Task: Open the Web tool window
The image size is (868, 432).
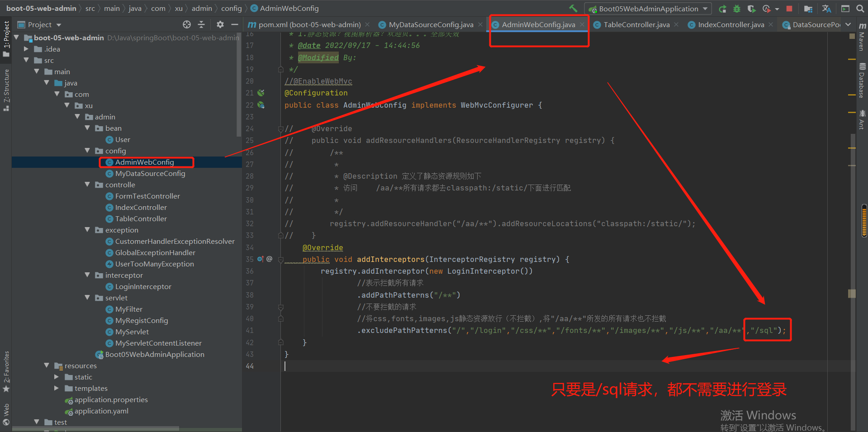Action: [x=6, y=415]
